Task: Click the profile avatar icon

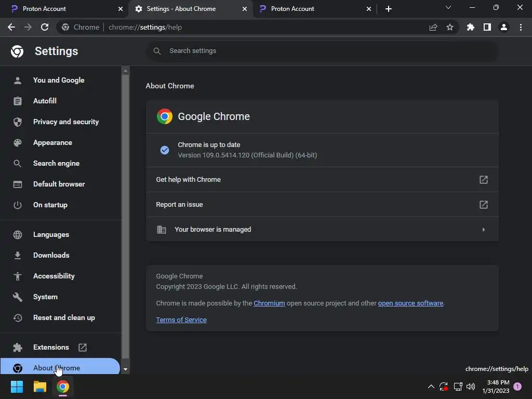Action: pyautogui.click(x=504, y=27)
